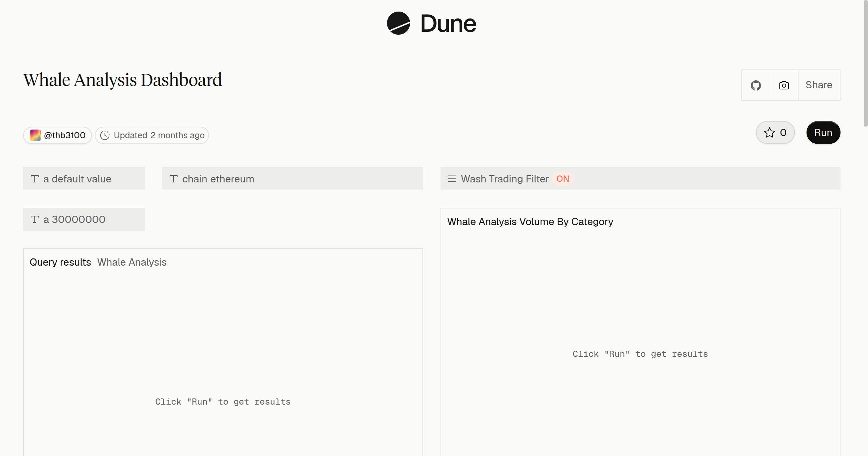
Task: Open the Share button
Action: [x=819, y=85]
